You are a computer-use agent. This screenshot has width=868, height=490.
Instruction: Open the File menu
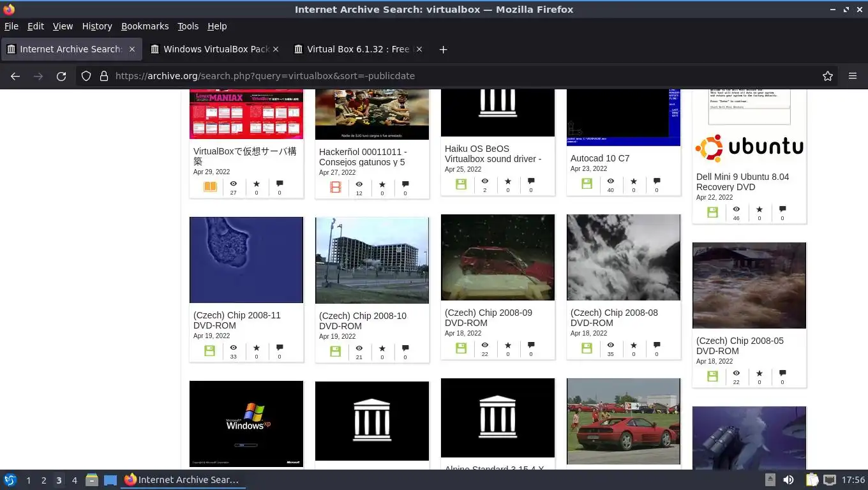coord(11,26)
